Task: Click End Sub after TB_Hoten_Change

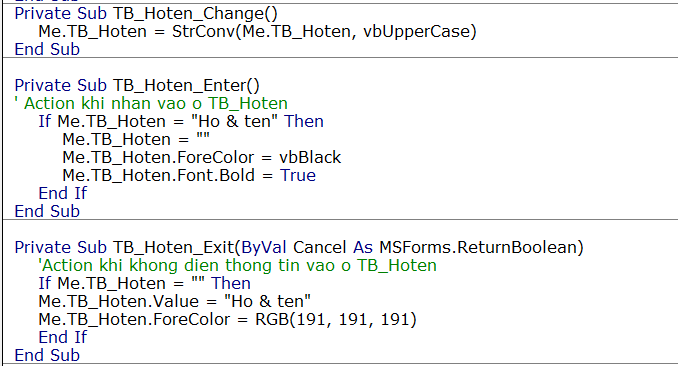Action: tap(47, 50)
